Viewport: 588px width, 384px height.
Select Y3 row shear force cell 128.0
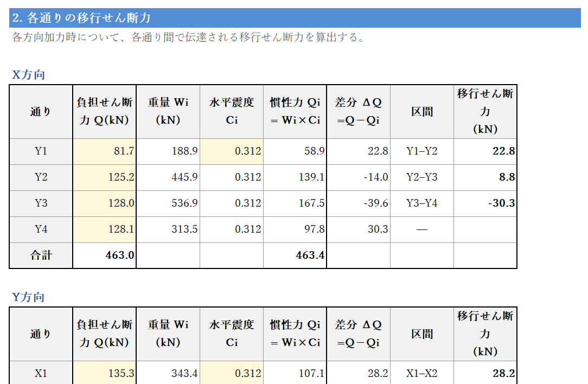(x=104, y=203)
